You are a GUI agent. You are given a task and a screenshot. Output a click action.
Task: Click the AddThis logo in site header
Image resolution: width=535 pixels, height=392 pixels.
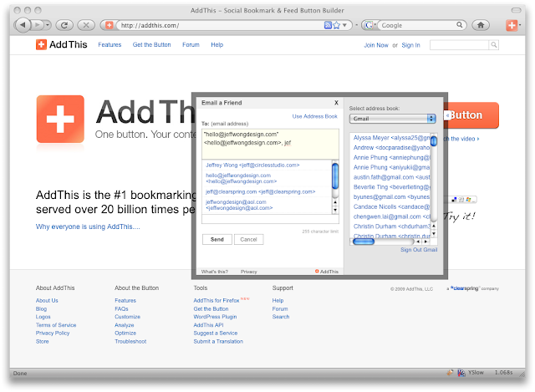tap(61, 44)
